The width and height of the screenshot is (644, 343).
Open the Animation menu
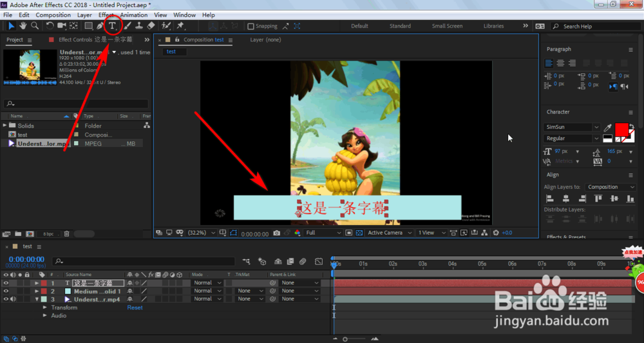pyautogui.click(x=134, y=15)
